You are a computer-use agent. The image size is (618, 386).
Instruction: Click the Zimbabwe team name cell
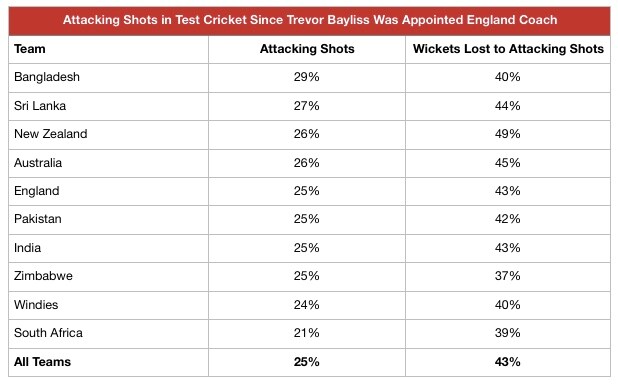[108, 277]
